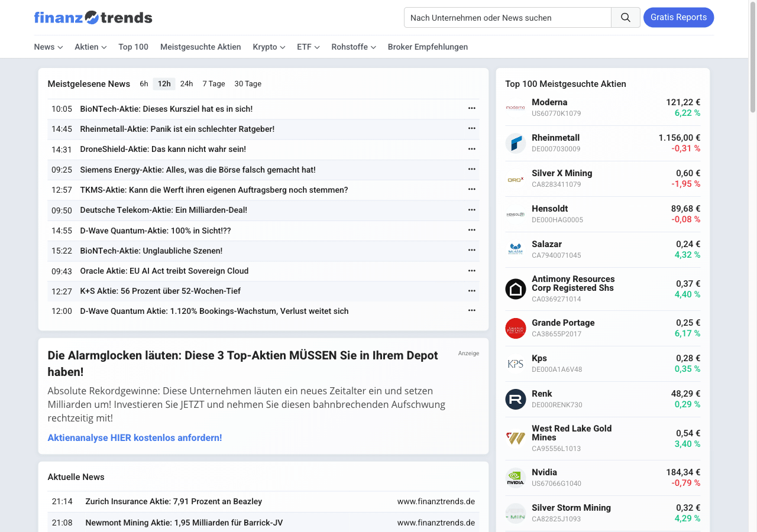Viewport: 757px width, 532px height.
Task: Open the Nvidia stock name link
Action: [x=545, y=472]
